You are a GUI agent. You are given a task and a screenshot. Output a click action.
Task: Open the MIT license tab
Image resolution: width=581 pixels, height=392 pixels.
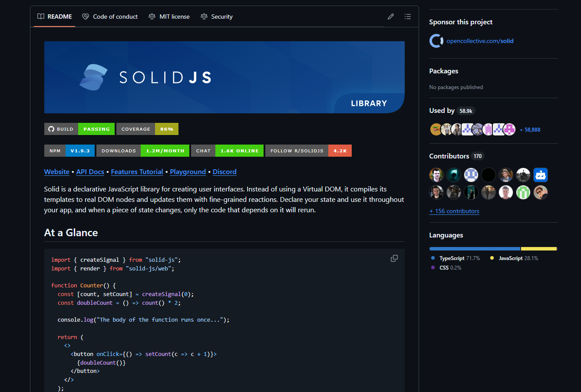pos(169,16)
